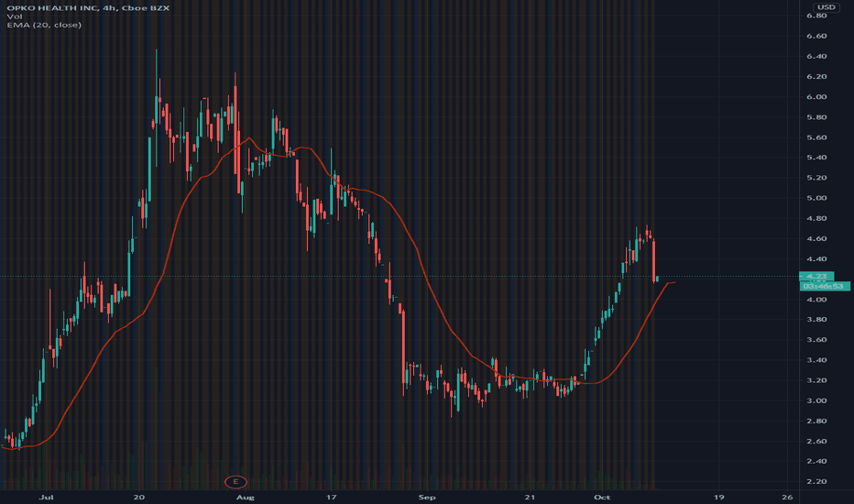The width and height of the screenshot is (854, 504).
Task: Click the 3.80 price axis label
Action: tap(816, 319)
